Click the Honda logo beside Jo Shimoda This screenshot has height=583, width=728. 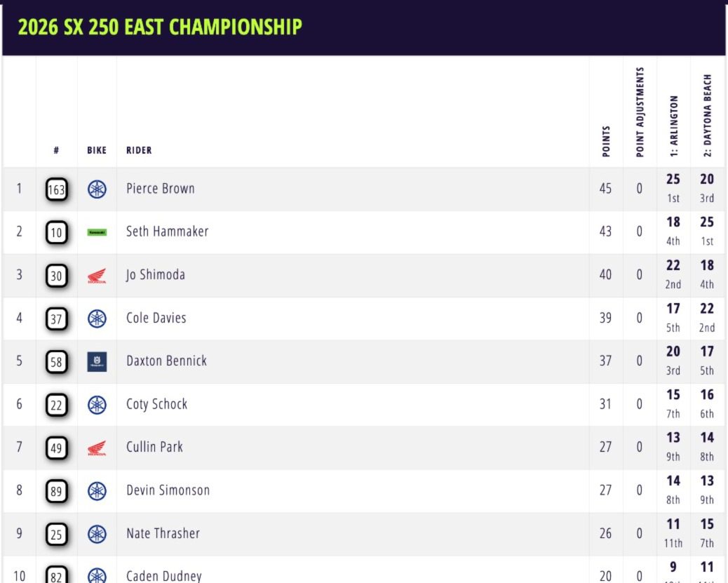tap(97, 276)
